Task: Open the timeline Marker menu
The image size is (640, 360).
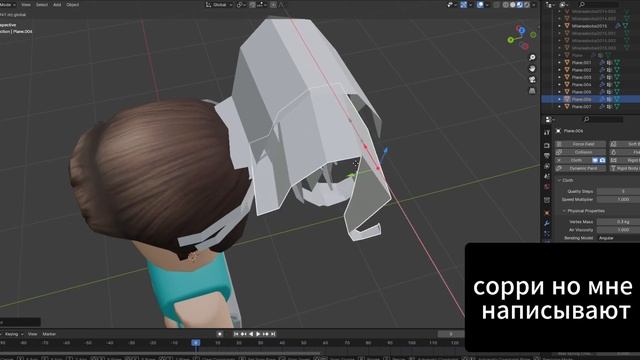Action: 49,334
